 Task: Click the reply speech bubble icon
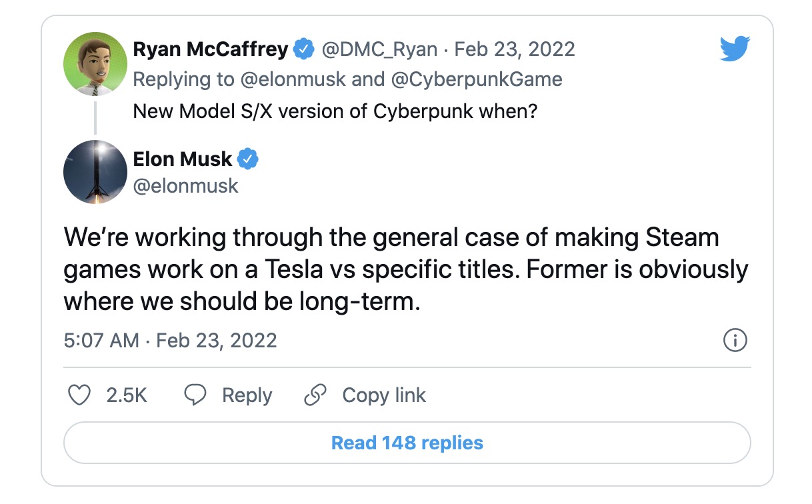tap(195, 395)
